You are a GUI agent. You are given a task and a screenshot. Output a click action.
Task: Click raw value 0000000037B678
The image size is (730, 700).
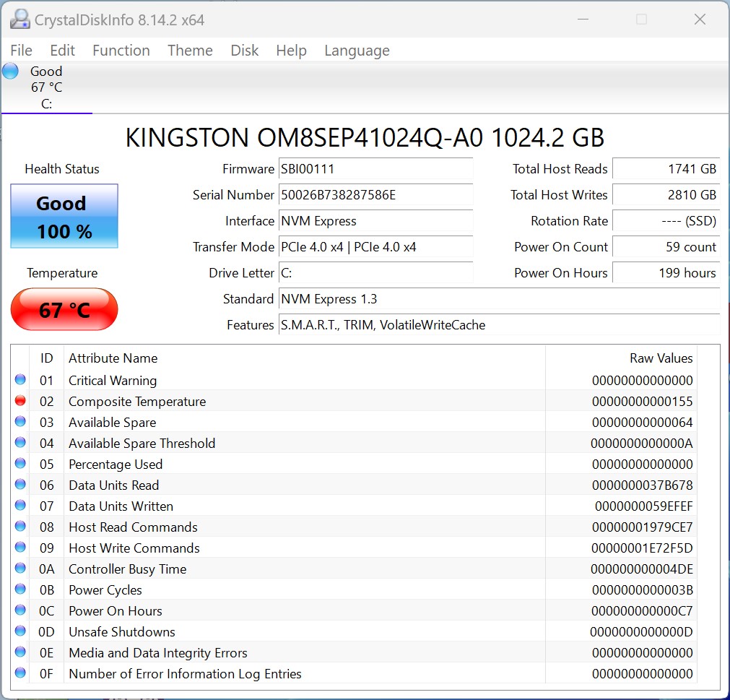[643, 485]
